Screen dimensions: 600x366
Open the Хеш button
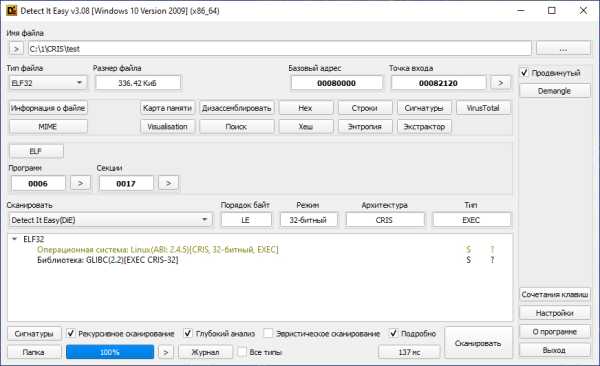pyautogui.click(x=305, y=126)
